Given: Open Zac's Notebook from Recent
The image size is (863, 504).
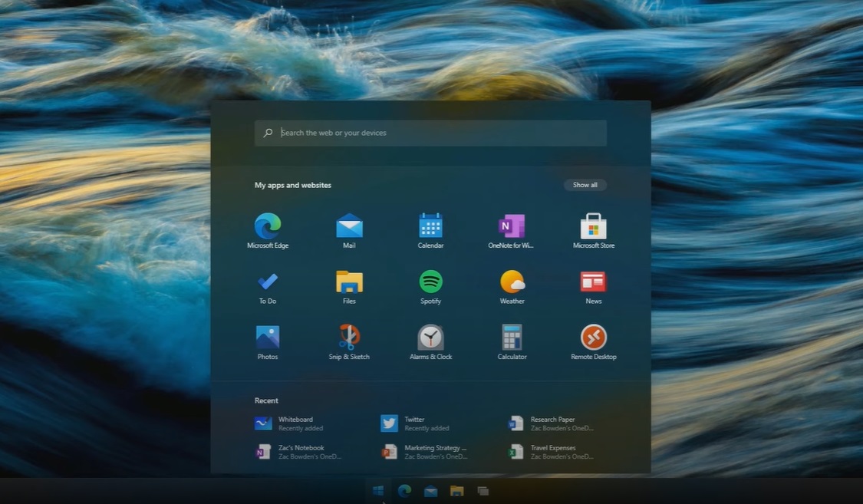Looking at the screenshot, I should coord(298,453).
